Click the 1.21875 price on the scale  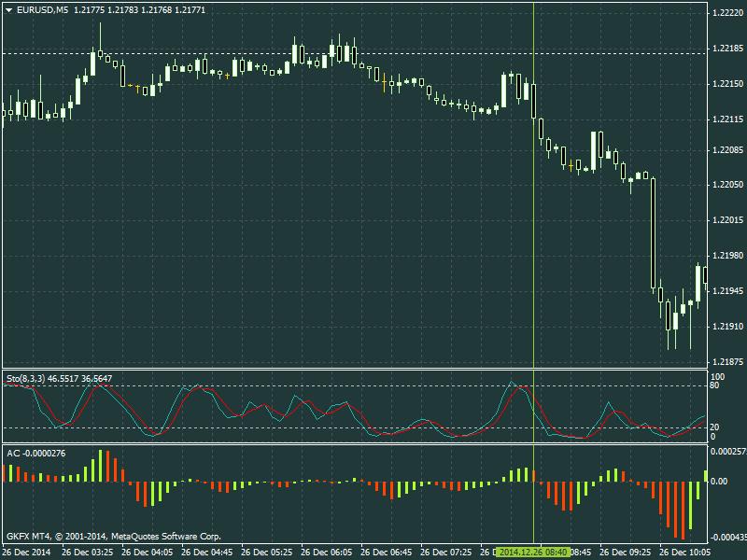point(726,362)
